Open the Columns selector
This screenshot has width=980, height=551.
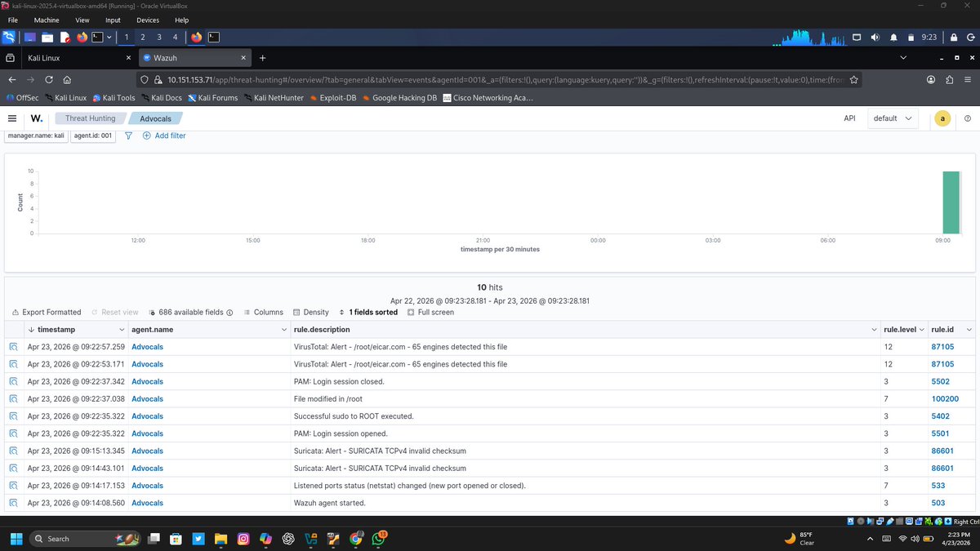[263, 312]
